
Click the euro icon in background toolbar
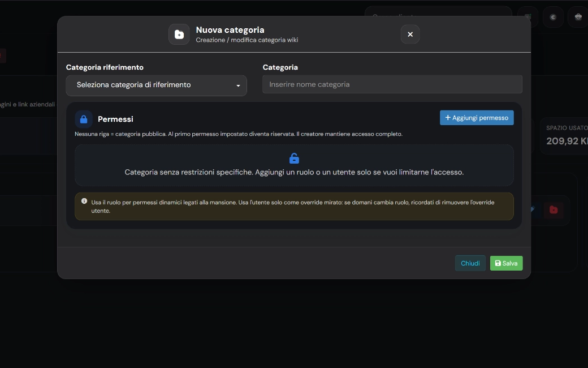[553, 17]
